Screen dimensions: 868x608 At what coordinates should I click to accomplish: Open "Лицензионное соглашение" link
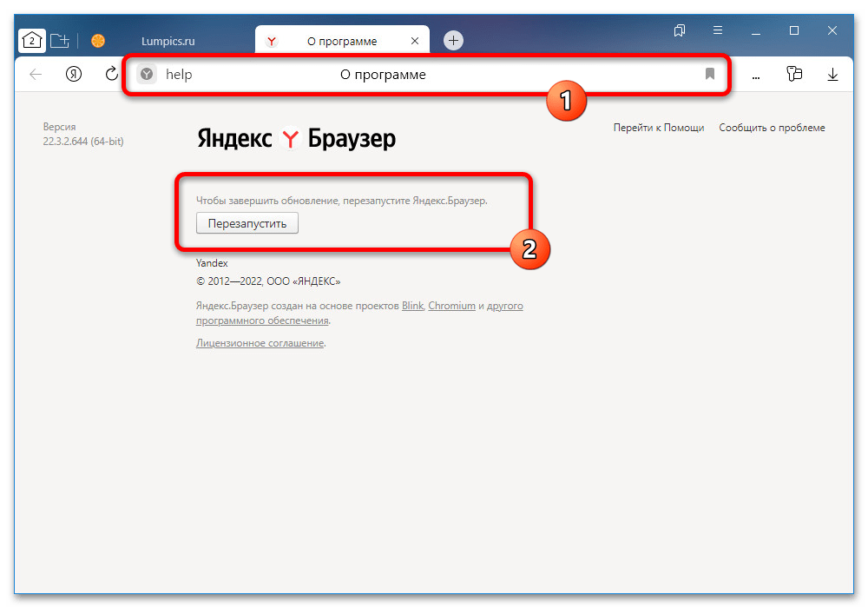(260, 343)
